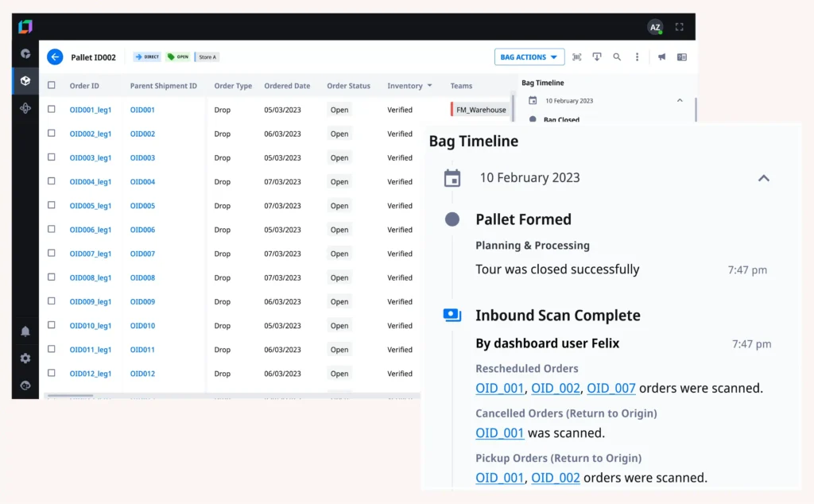The width and height of the screenshot is (814, 504).
Task: Click the download icon in toolbar
Action: [x=597, y=57]
